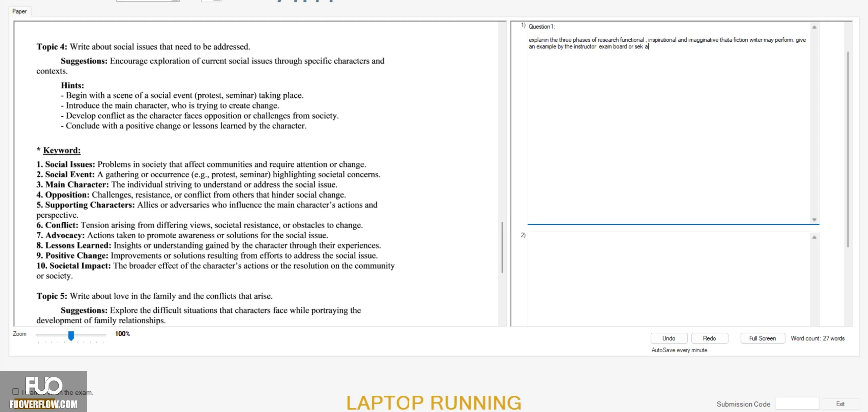
Task: Switch to Full Screen mode
Action: click(x=763, y=338)
